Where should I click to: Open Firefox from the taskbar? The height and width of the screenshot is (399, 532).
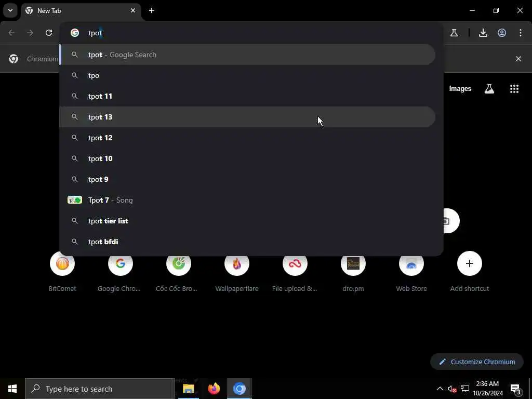click(x=214, y=389)
